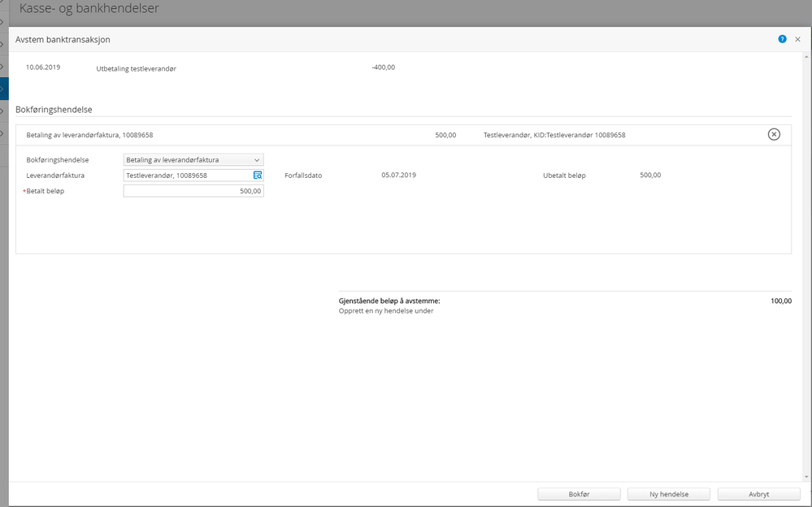Select the Utbetaling testleverandør transaction text
This screenshot has width=812, height=507.
(137, 68)
